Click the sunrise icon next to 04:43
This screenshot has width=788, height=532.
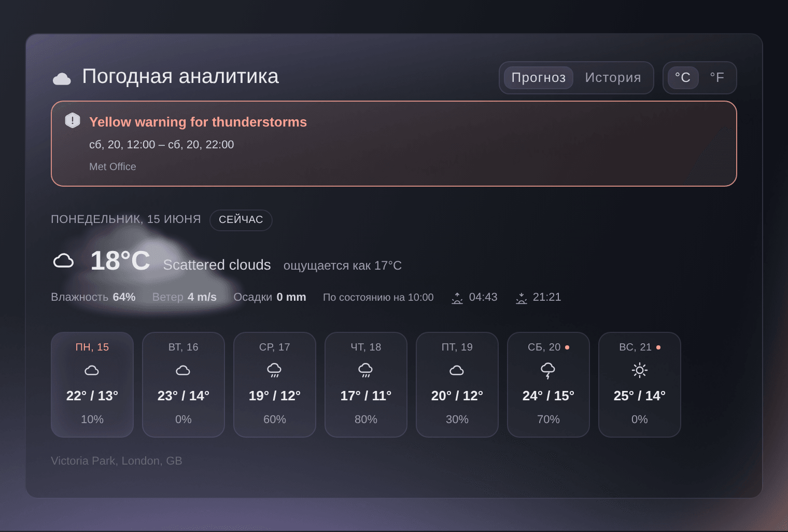[x=457, y=298]
